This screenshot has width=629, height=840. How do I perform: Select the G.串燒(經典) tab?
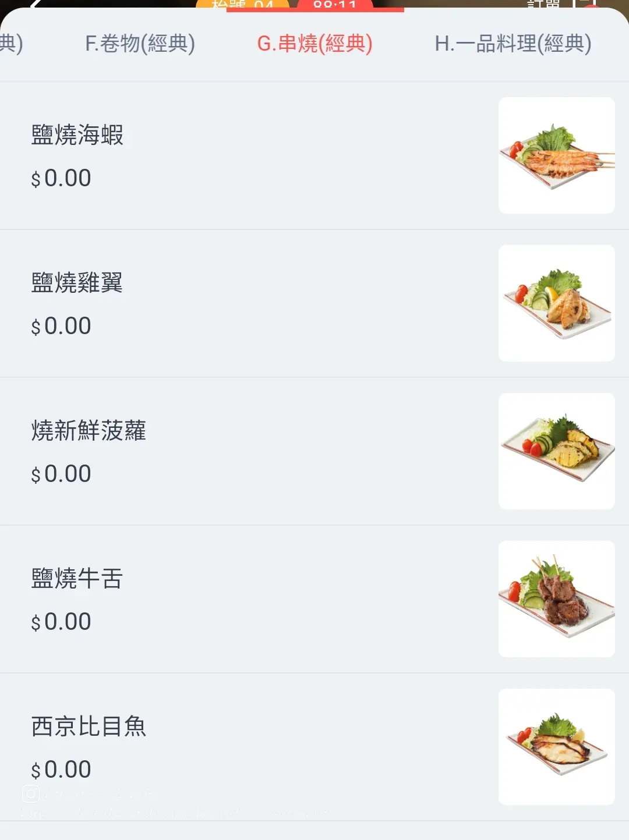coord(314,44)
